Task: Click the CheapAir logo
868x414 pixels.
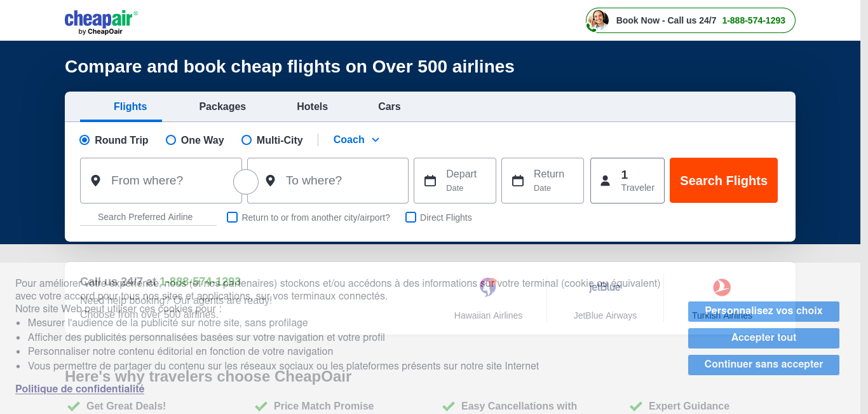Action: tap(101, 22)
